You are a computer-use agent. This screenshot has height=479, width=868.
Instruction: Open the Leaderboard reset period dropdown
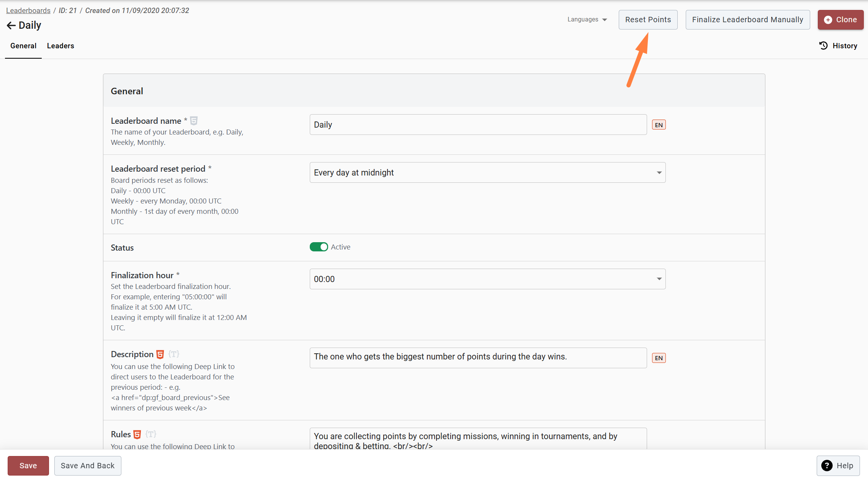pyautogui.click(x=487, y=172)
